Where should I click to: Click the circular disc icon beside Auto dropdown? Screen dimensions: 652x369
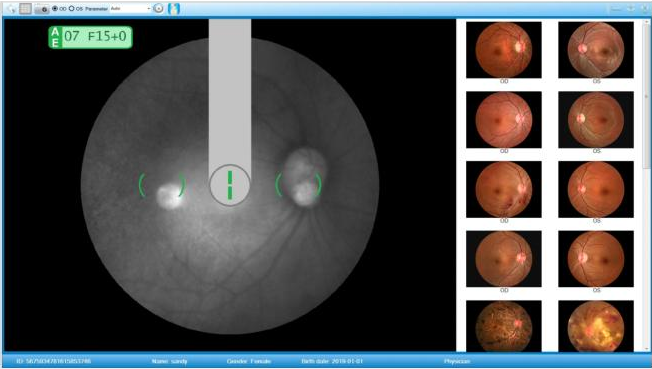(158, 8)
